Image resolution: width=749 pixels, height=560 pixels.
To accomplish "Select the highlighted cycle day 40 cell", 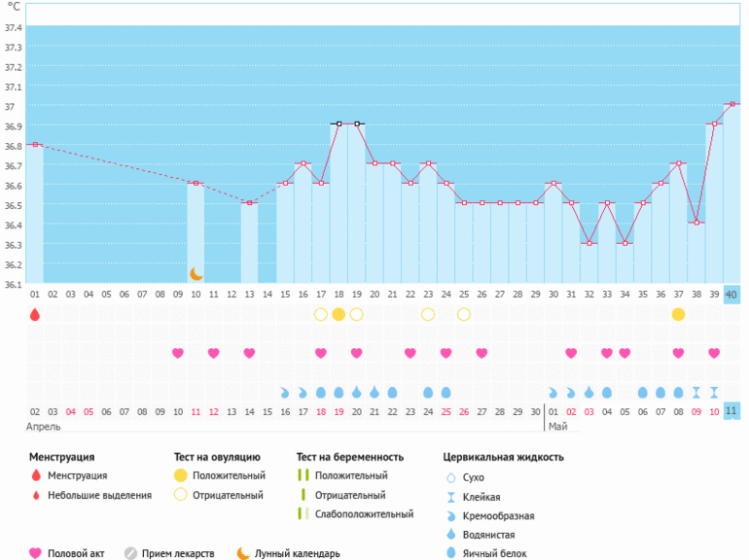I will 731,294.
